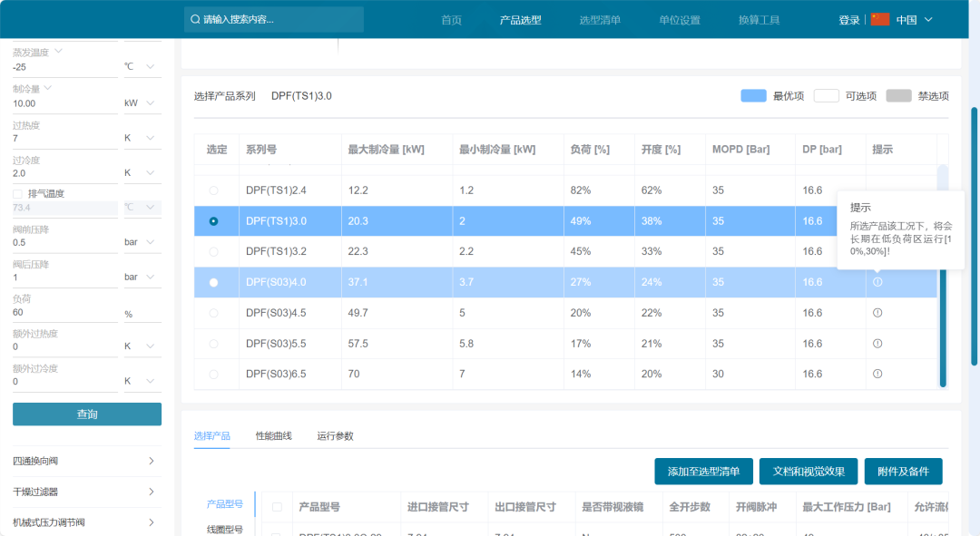This screenshot has height=536, width=980.
Task: Click hint icon in DPF(S03)6.5 row
Action: pos(877,375)
